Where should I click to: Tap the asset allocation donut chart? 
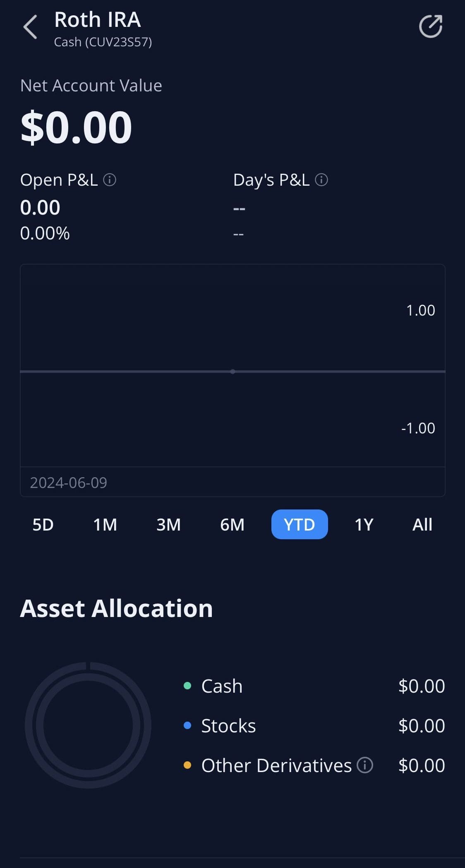point(88,725)
